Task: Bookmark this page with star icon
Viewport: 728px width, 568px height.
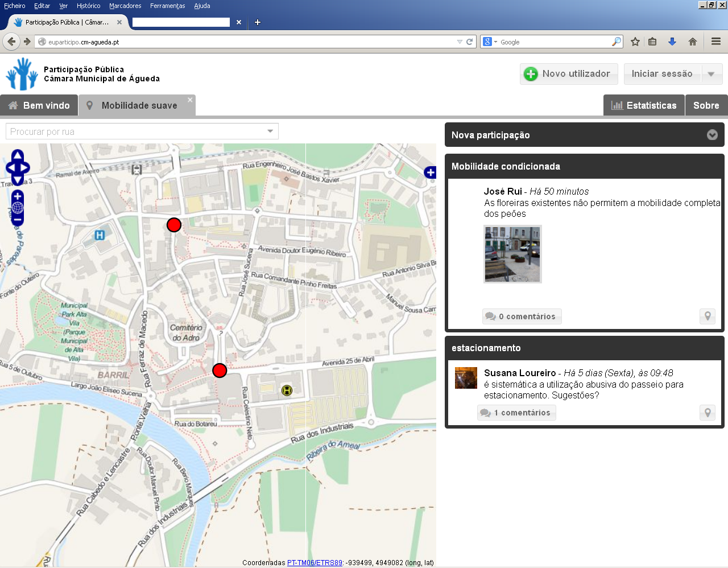Action: click(635, 42)
